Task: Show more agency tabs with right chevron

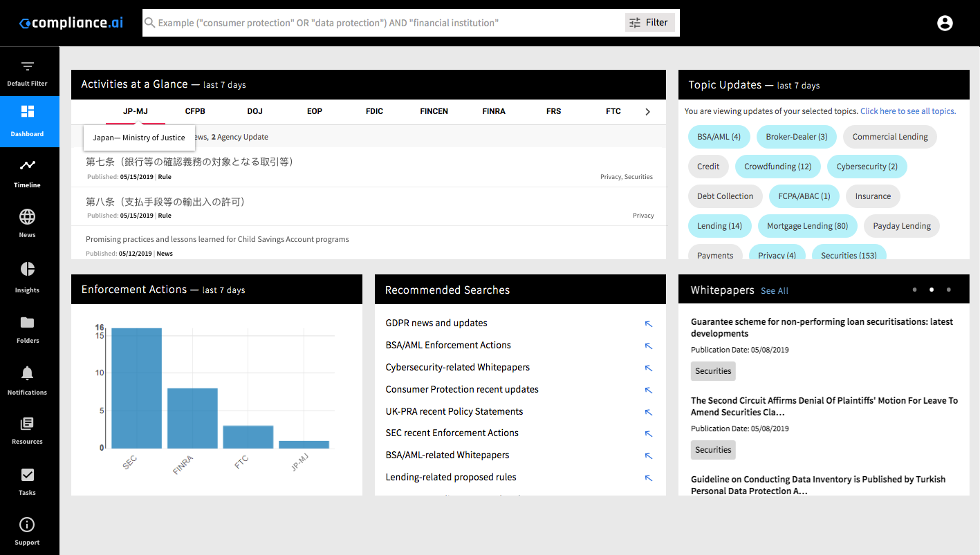Action: click(647, 111)
